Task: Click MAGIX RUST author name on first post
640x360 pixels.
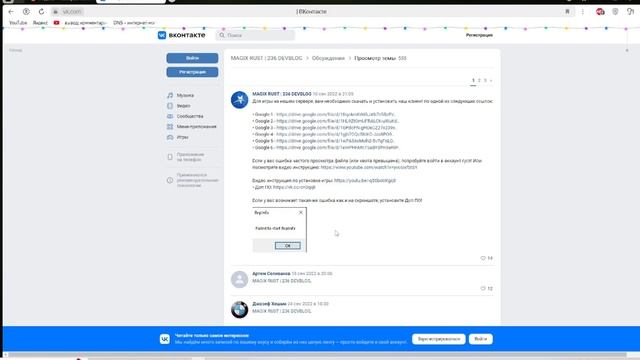Action: pos(282,94)
